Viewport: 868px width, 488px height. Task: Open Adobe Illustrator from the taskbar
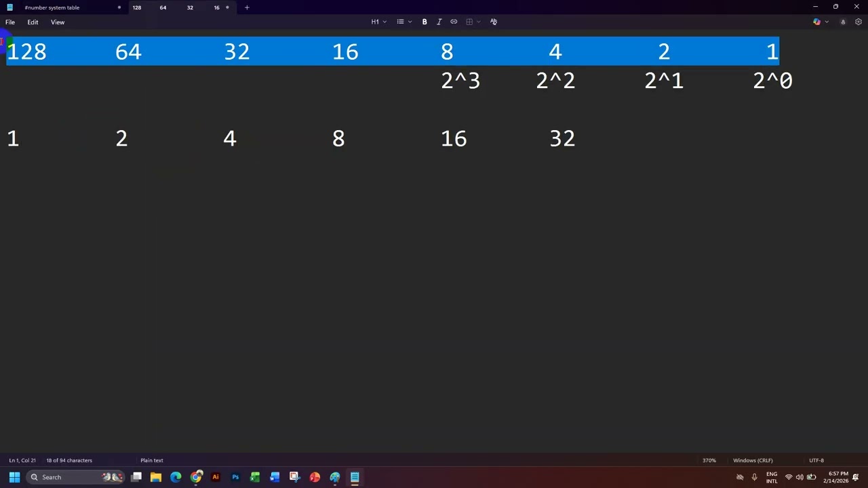216,477
